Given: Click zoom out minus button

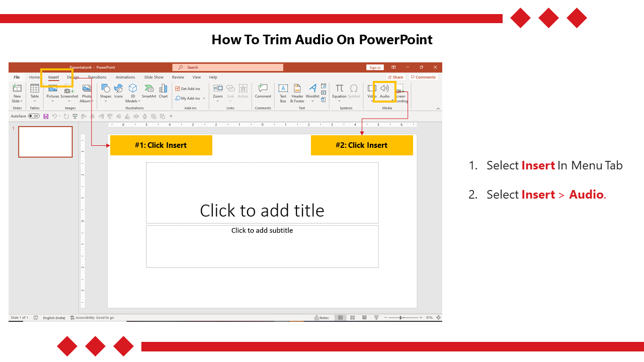Looking at the screenshot, I should pos(386,318).
